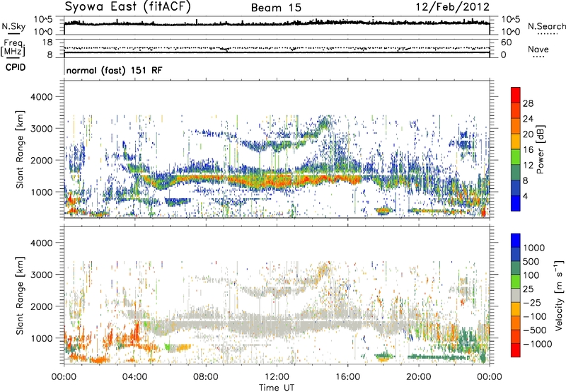Click the "N.Search" legend label
The width and height of the screenshot is (566, 392).
(546, 26)
